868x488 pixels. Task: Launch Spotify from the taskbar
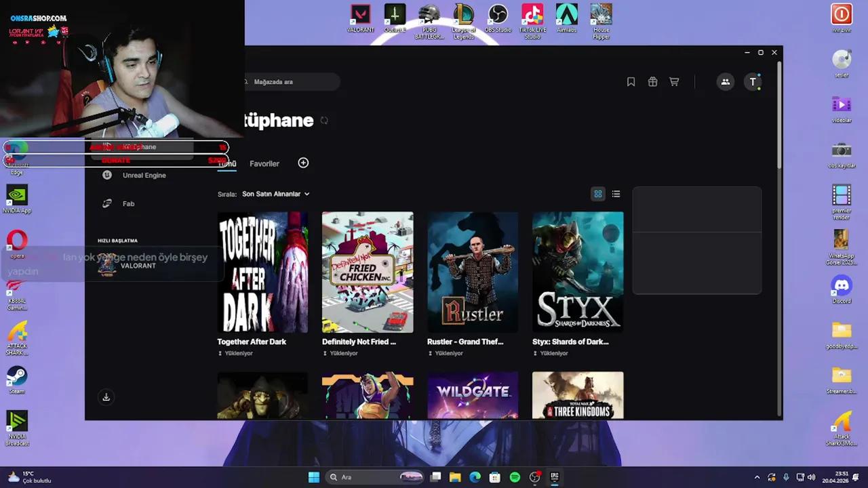coord(515,477)
